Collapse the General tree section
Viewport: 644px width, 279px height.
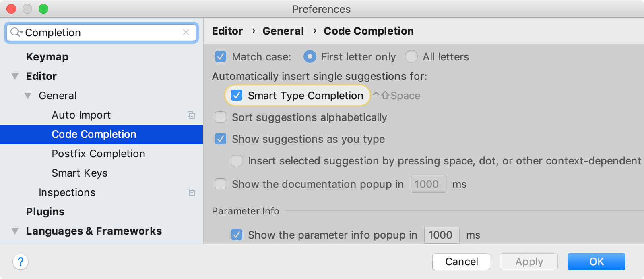point(28,96)
